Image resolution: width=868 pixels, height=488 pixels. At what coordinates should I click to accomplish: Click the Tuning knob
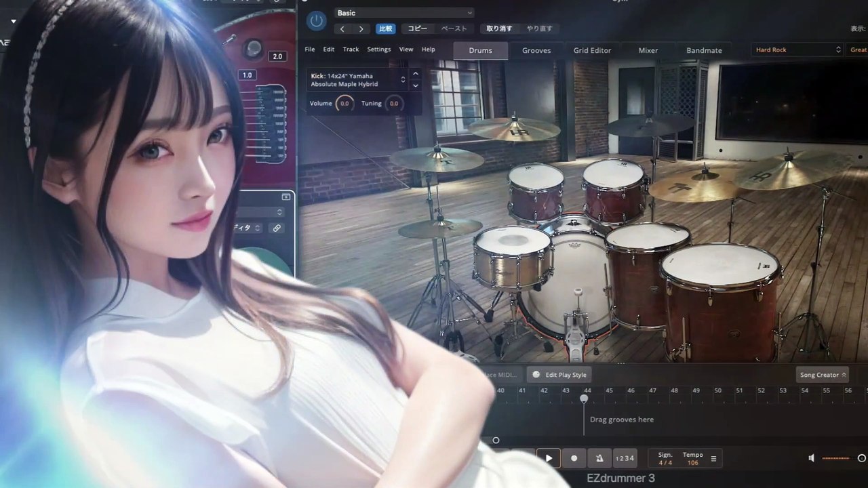393,103
